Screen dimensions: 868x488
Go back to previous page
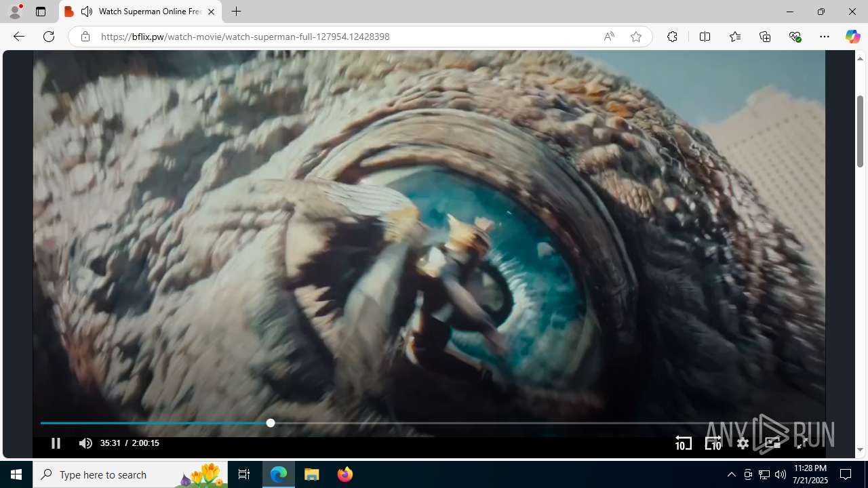pyautogui.click(x=19, y=37)
